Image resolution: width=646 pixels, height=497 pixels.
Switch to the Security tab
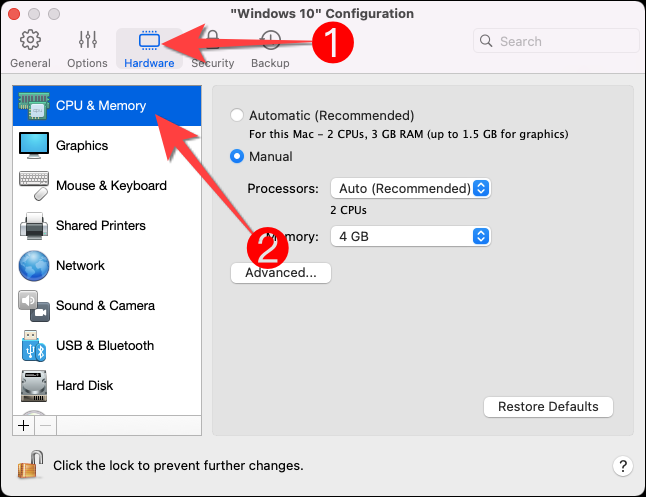click(x=212, y=48)
